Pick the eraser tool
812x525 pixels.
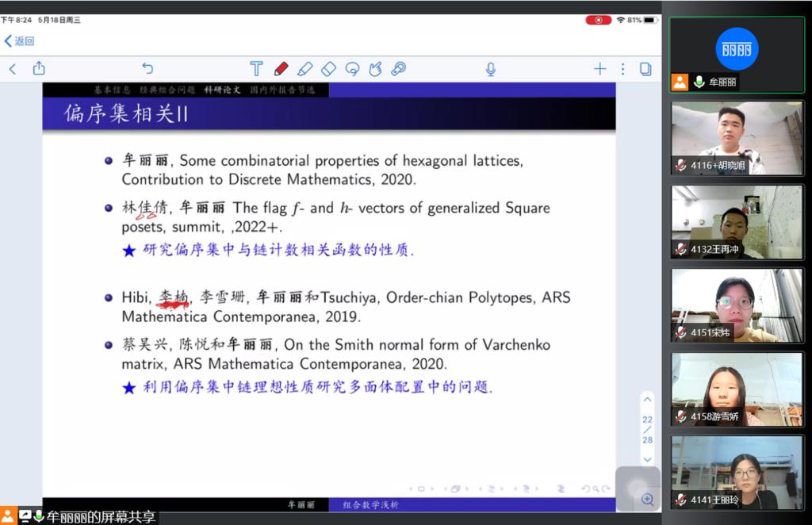pos(328,69)
